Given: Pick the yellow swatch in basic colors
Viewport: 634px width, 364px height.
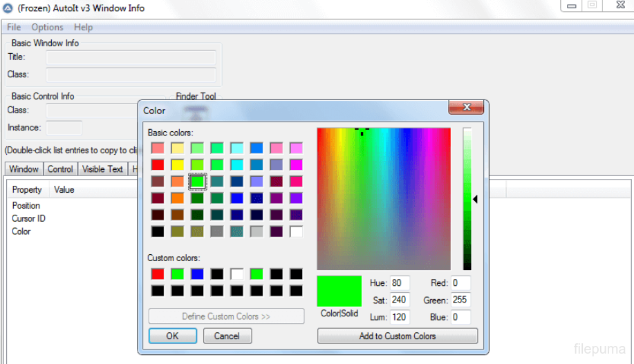Looking at the screenshot, I should [x=178, y=164].
